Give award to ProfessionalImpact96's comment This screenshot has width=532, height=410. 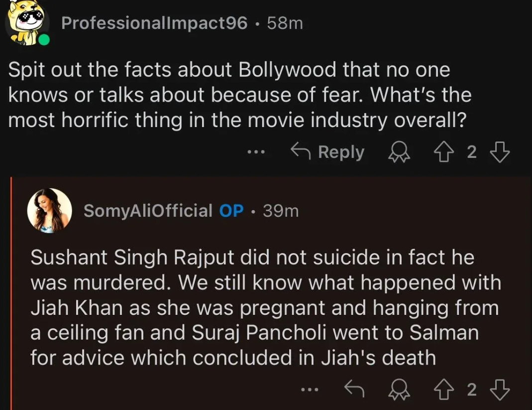click(399, 152)
